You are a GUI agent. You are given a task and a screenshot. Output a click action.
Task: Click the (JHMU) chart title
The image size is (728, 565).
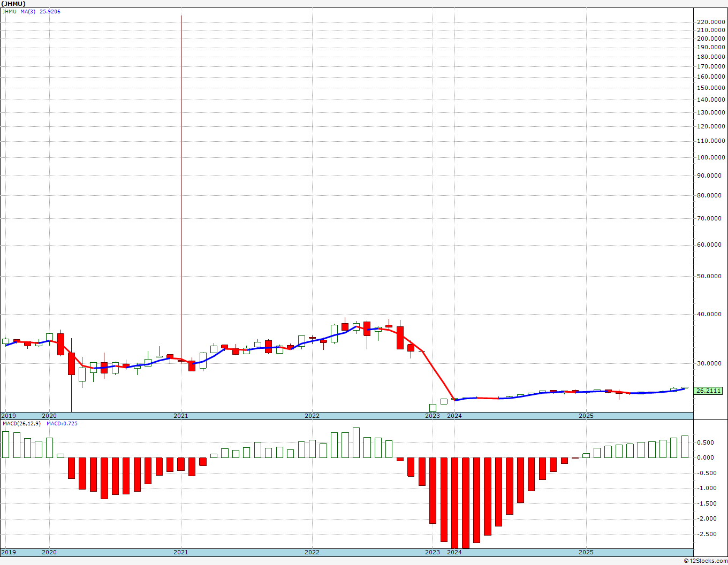[x=13, y=4]
